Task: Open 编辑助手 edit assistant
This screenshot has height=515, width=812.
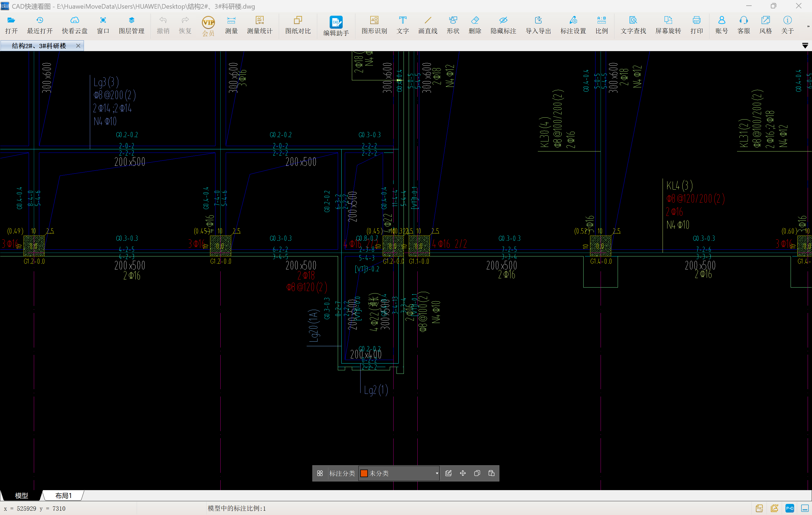Action: point(336,26)
